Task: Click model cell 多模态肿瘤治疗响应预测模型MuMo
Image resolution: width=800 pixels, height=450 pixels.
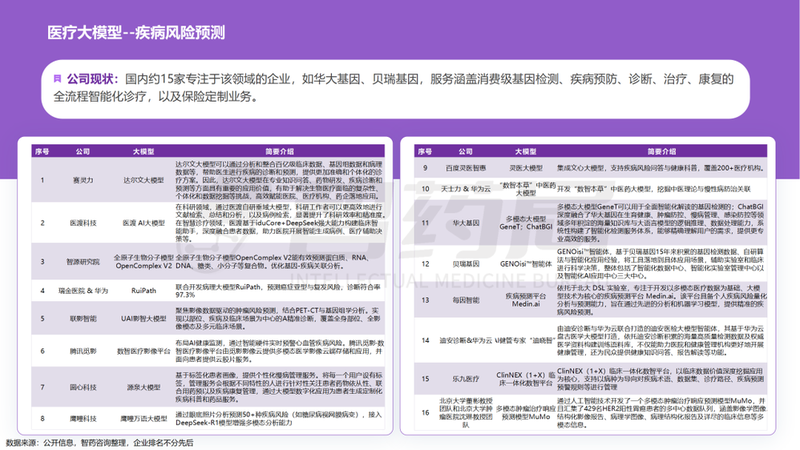Action: (x=526, y=413)
